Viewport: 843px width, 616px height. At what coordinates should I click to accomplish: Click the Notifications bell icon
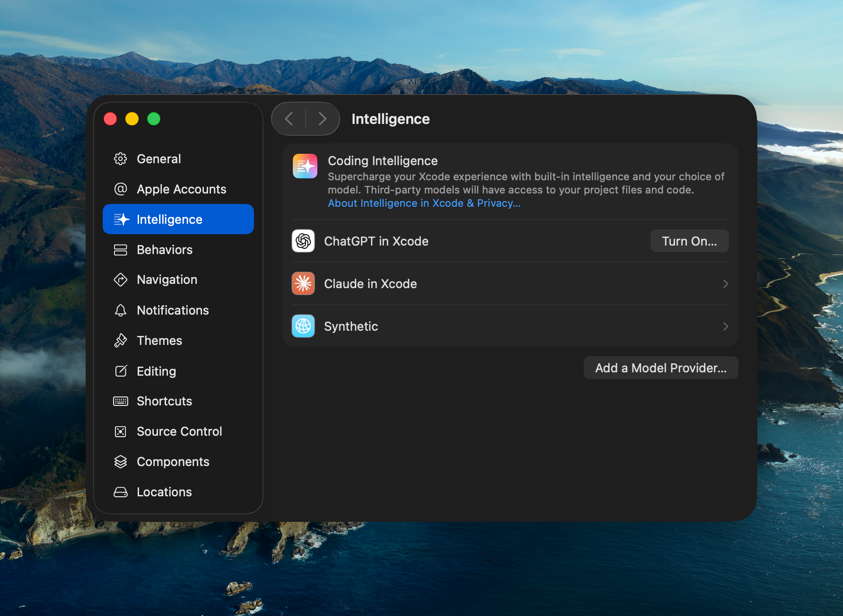pyautogui.click(x=121, y=310)
